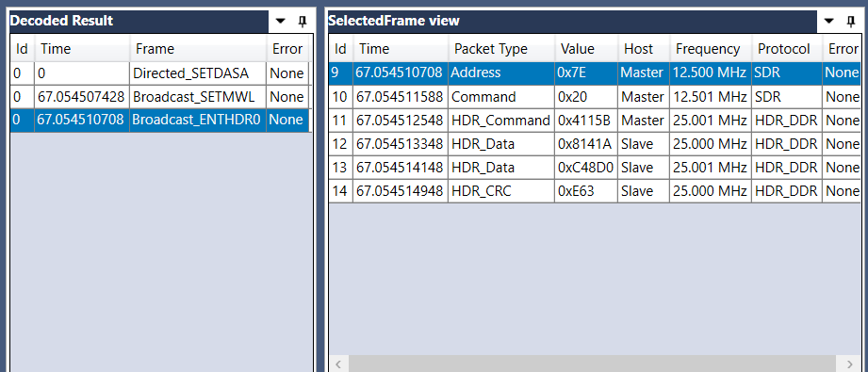Select the HDR_CRC packet row
The height and width of the screenshot is (372, 868).
point(595,191)
